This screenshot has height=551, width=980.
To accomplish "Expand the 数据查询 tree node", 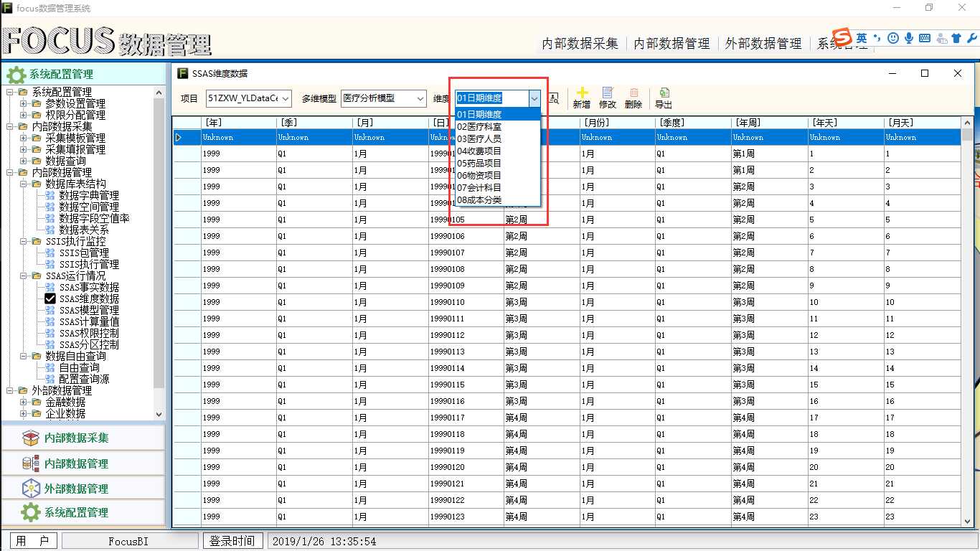I will [x=23, y=161].
